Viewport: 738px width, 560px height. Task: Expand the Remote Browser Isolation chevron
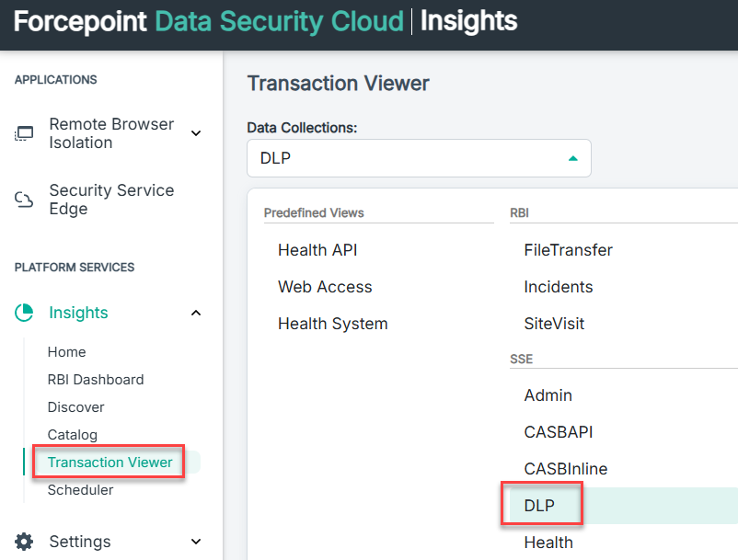196,133
